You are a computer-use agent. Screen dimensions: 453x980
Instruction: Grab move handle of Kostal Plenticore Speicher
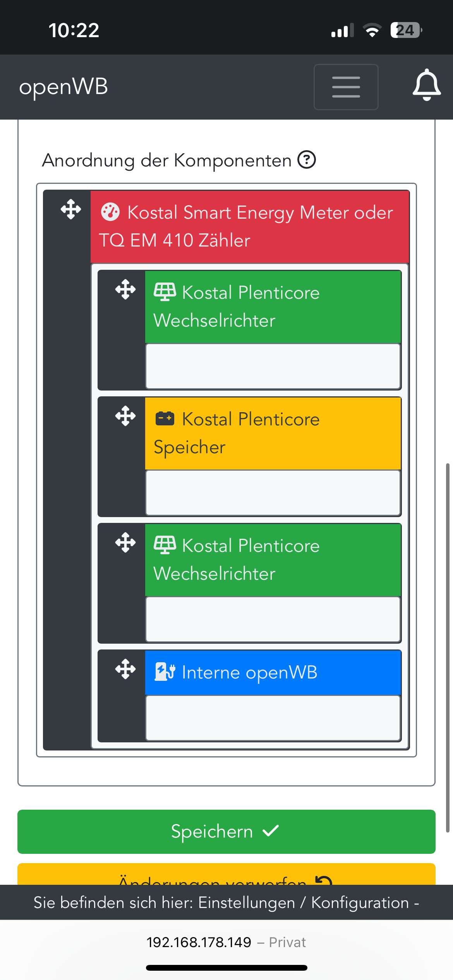click(x=125, y=416)
